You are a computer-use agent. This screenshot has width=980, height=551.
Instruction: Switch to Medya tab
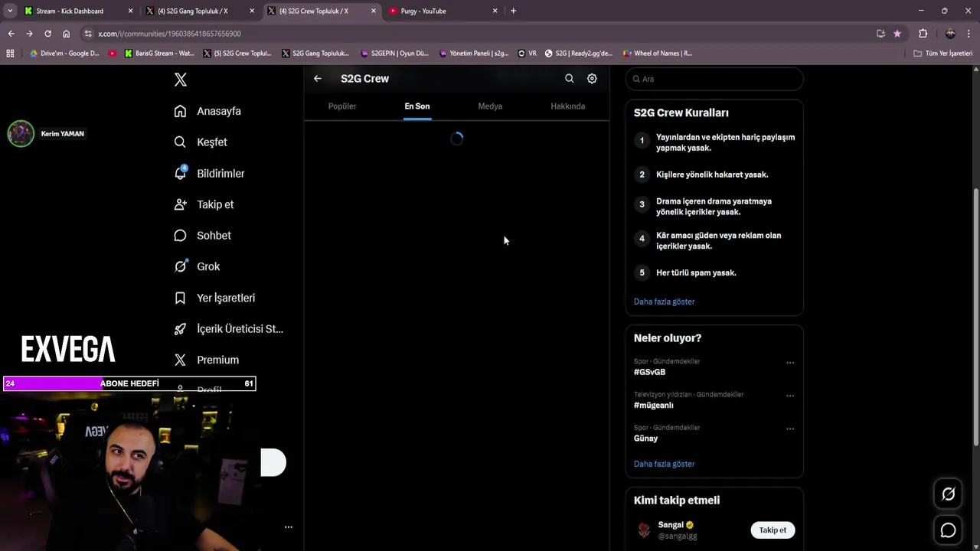(490, 106)
